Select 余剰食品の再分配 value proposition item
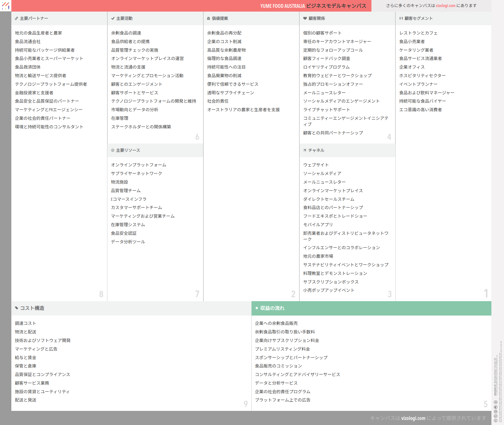 point(224,33)
